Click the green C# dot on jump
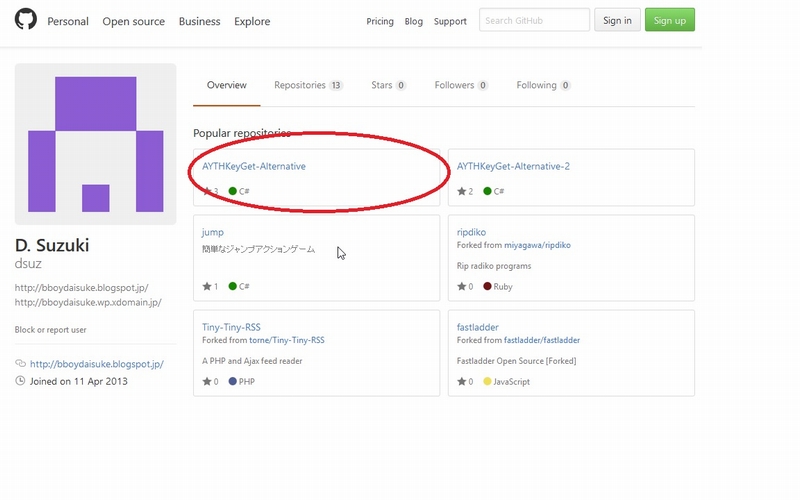800x500 pixels. [233, 286]
